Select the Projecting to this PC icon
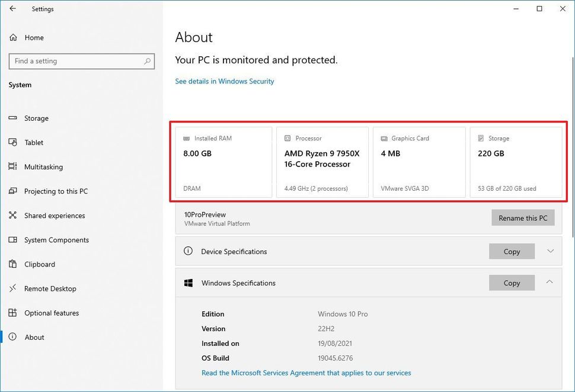Viewport: 575px width, 392px height. (13, 191)
